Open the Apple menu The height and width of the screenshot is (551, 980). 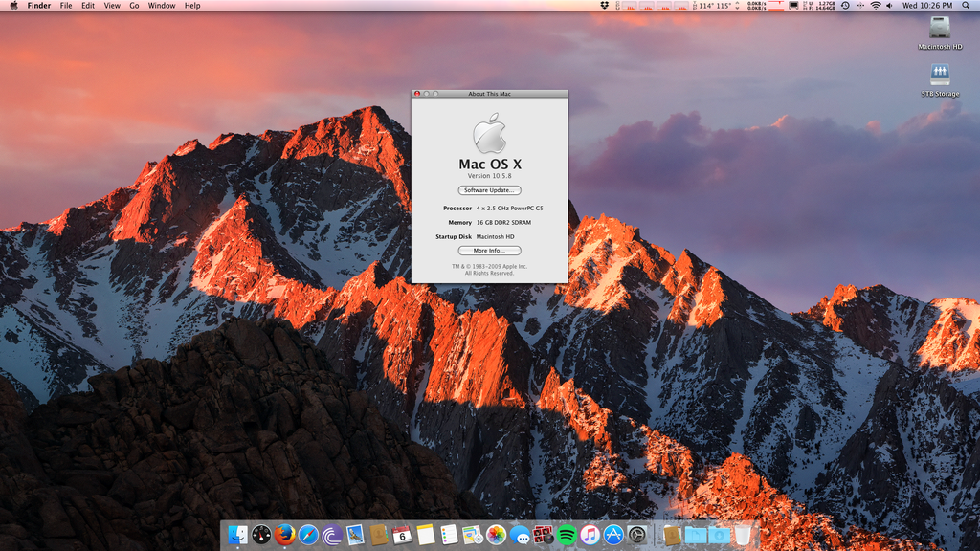tap(13, 6)
